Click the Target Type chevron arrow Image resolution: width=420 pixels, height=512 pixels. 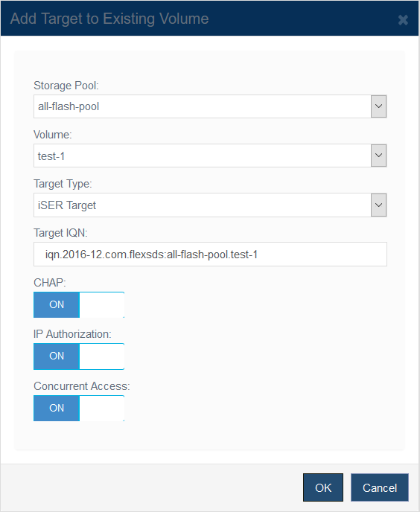[x=378, y=205]
